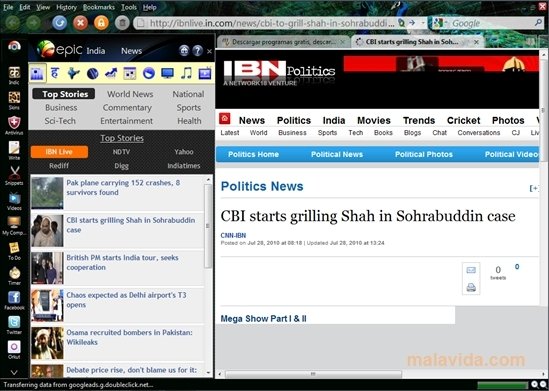Click the trash can toolbar icon
549x391 pixels.
click(x=122, y=23)
